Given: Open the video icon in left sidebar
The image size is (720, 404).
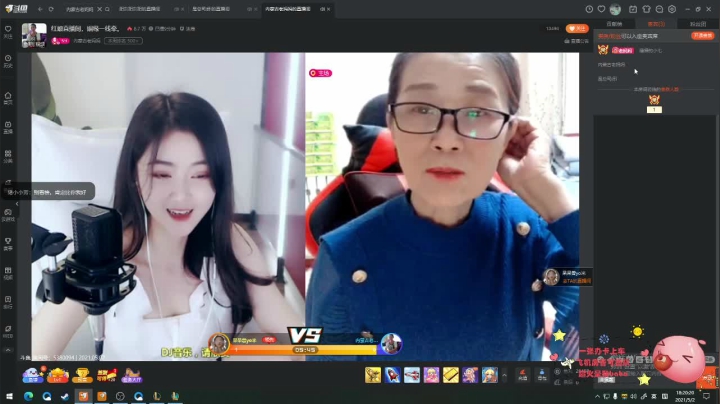Looking at the screenshot, I should (8, 331).
